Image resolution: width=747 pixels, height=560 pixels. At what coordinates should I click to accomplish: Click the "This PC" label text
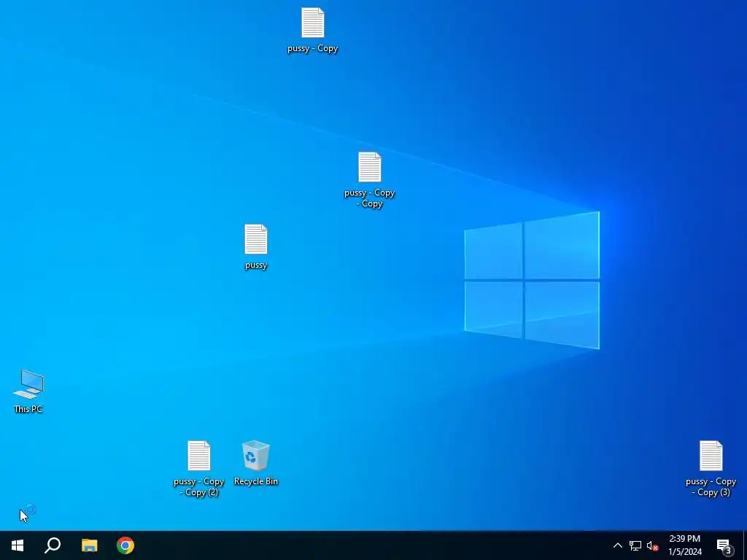coord(28,409)
